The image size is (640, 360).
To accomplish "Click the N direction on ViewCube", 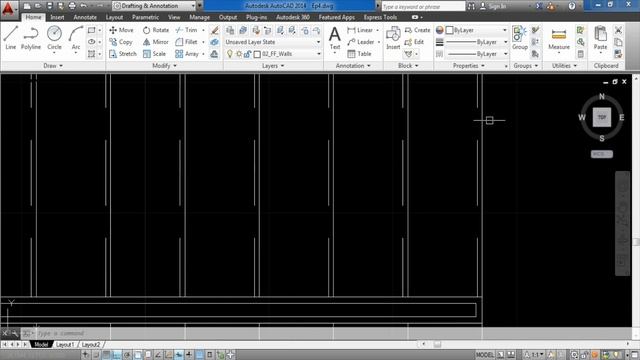I will pyautogui.click(x=602, y=97).
